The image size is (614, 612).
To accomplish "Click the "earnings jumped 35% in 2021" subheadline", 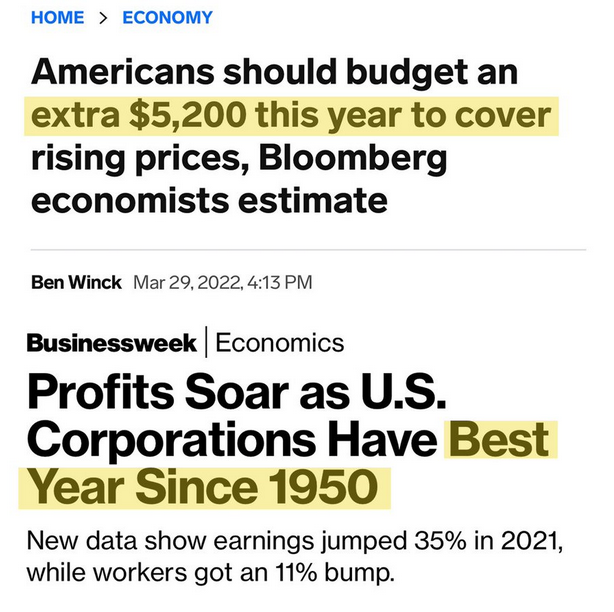I will [x=388, y=542].
